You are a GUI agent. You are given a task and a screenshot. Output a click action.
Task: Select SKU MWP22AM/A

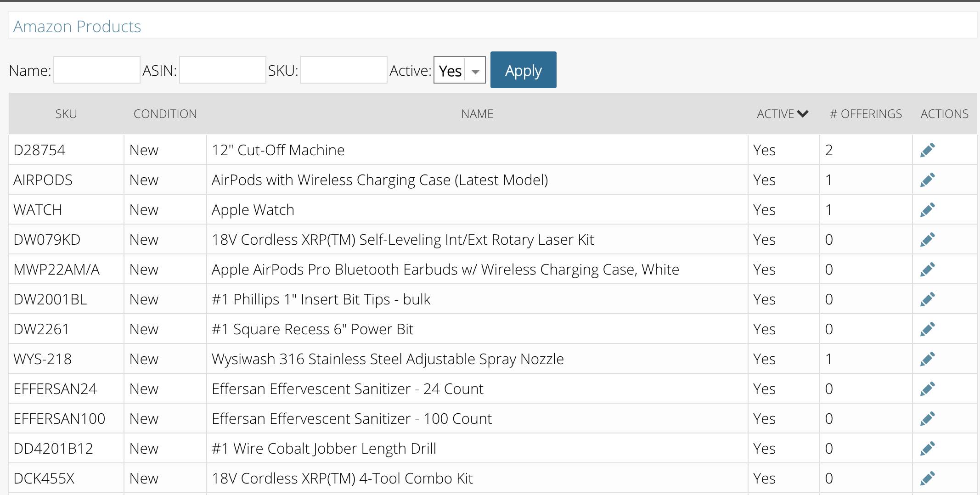tap(56, 270)
